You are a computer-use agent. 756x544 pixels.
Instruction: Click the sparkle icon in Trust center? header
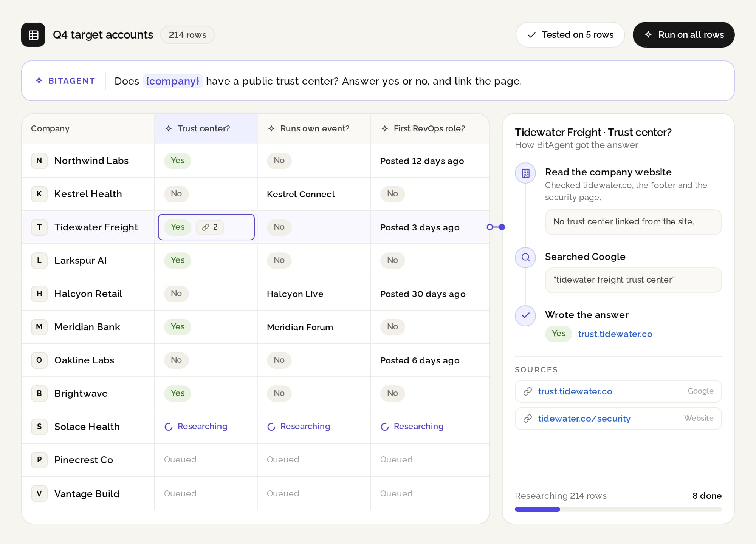click(x=169, y=128)
